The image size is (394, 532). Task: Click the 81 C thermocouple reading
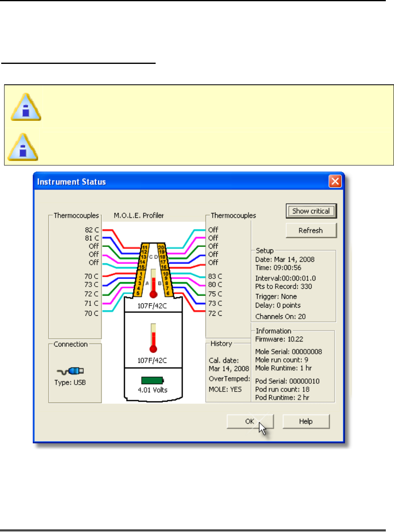point(92,238)
